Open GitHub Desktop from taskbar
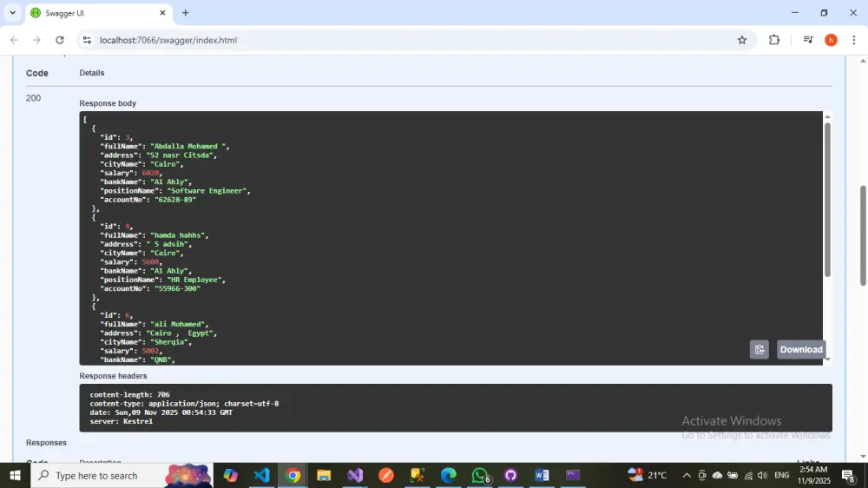868x488 pixels. point(510,475)
